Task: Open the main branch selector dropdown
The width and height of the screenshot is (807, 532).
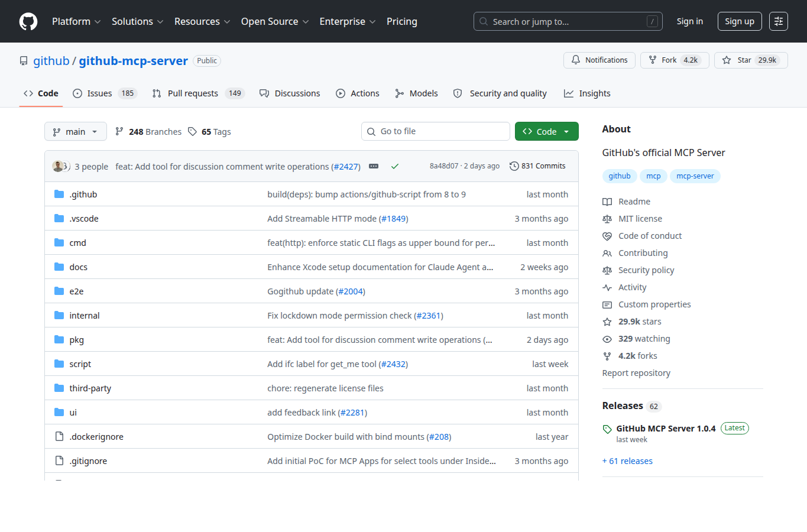Action: [x=76, y=131]
